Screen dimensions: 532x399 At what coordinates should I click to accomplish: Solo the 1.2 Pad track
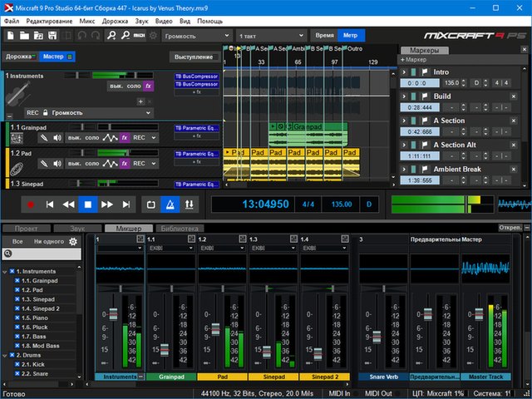click(x=91, y=162)
